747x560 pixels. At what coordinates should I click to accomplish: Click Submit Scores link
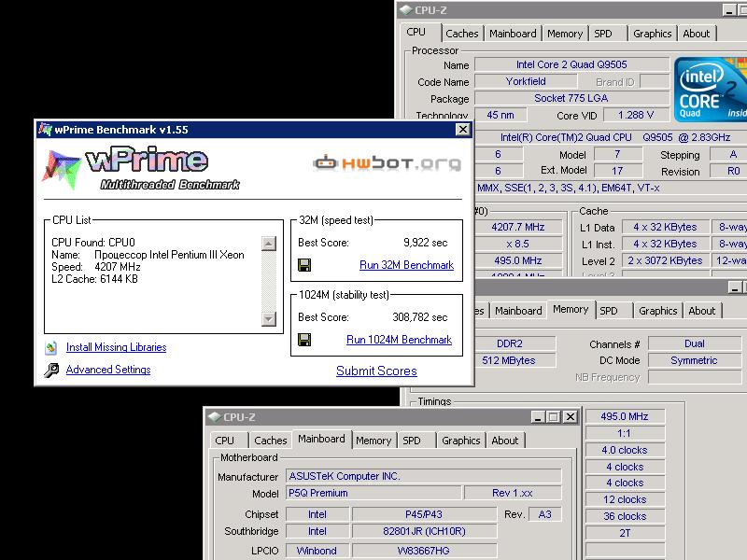pyautogui.click(x=376, y=371)
